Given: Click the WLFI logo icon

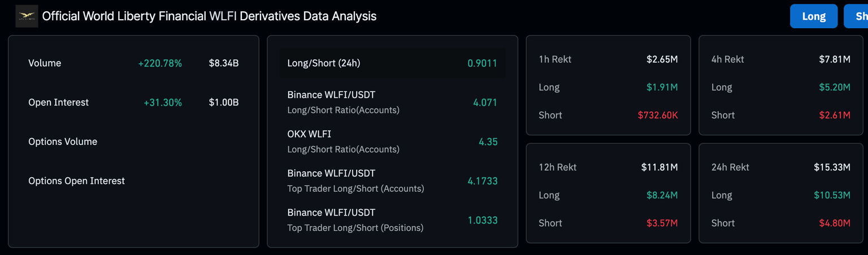Looking at the screenshot, I should (x=27, y=16).
